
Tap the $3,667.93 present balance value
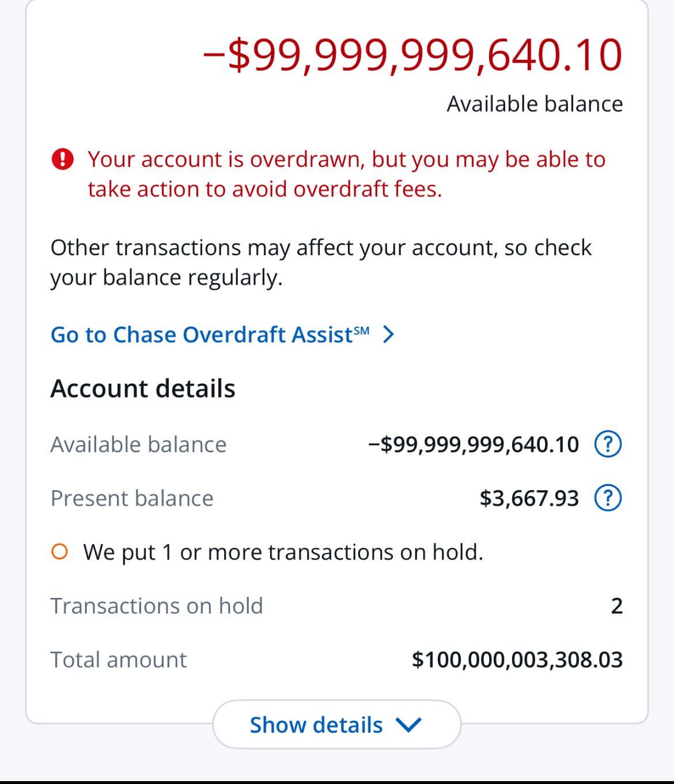529,498
